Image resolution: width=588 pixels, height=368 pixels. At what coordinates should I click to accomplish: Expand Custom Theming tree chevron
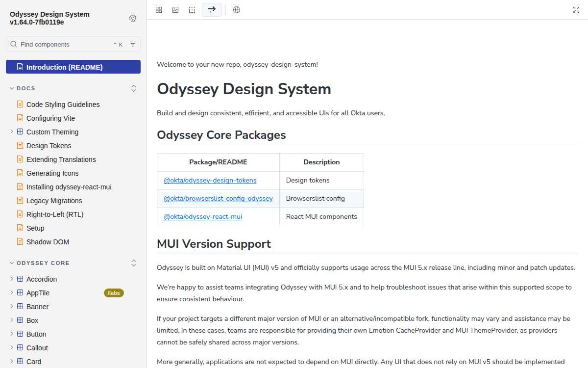(x=12, y=132)
